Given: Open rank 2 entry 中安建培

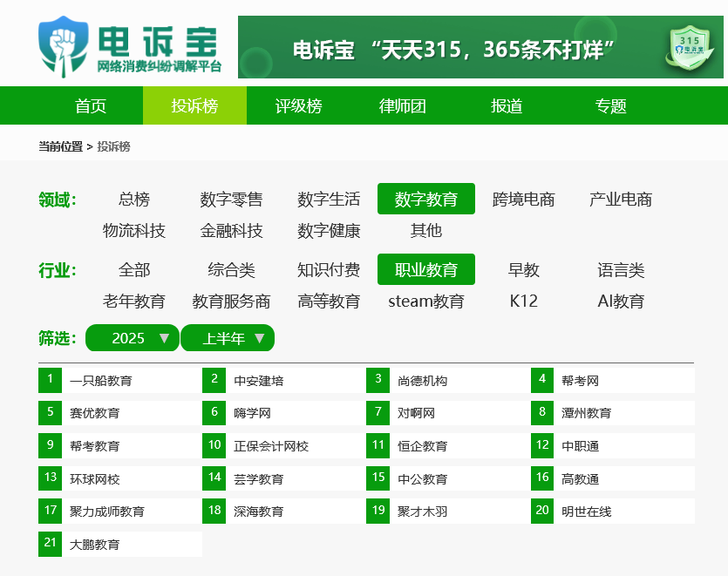Looking at the screenshot, I should [x=284, y=381].
